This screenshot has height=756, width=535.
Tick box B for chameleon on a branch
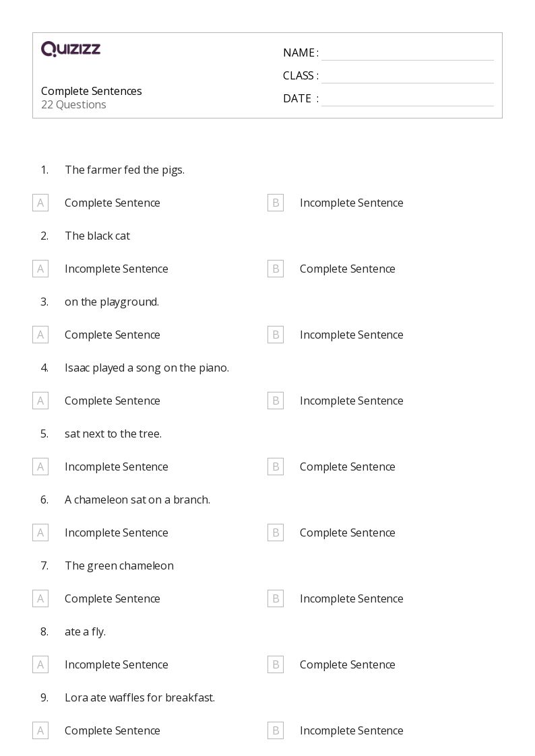[276, 532]
